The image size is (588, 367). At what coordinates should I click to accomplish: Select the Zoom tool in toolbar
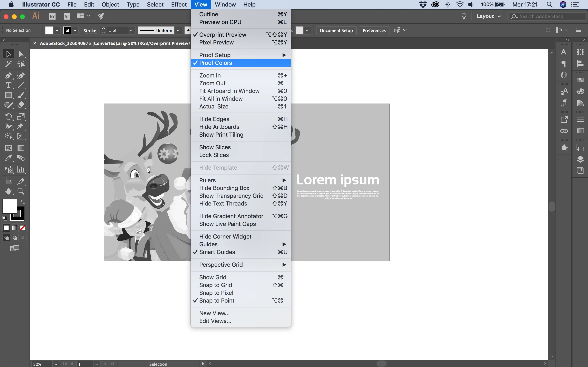click(x=21, y=191)
